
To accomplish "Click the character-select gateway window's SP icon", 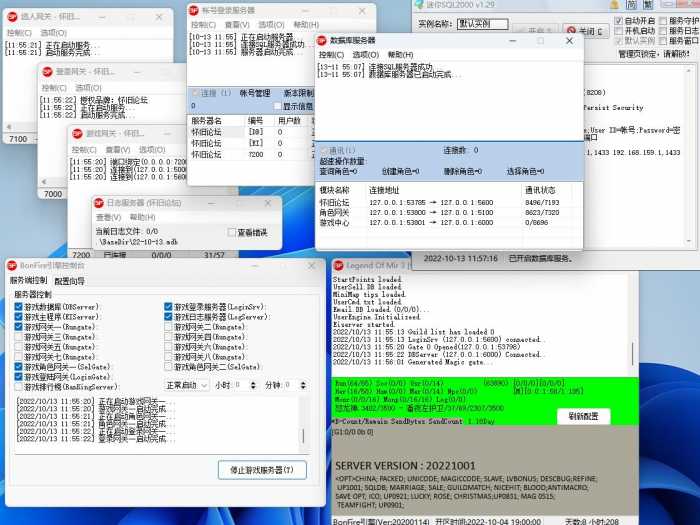I will click(x=12, y=17).
